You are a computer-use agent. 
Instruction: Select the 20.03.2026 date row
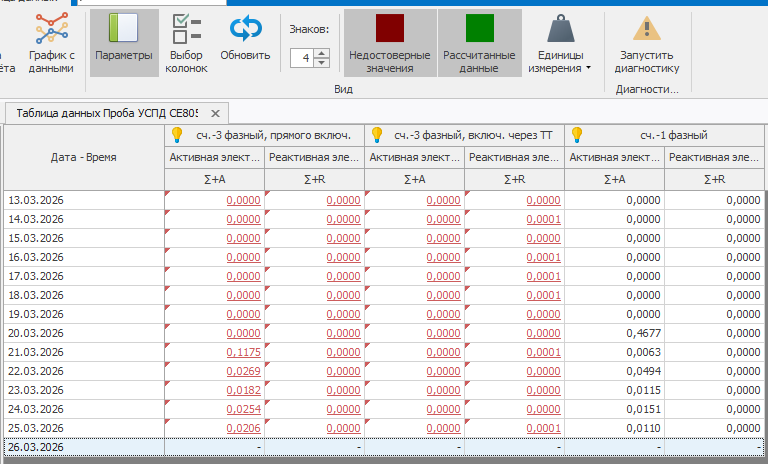84,333
